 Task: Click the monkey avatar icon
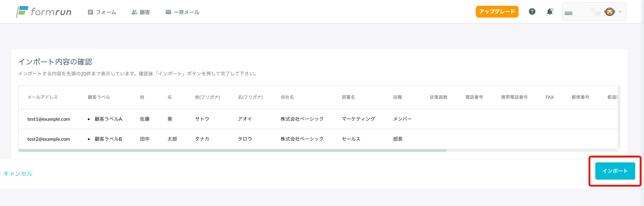(x=610, y=12)
